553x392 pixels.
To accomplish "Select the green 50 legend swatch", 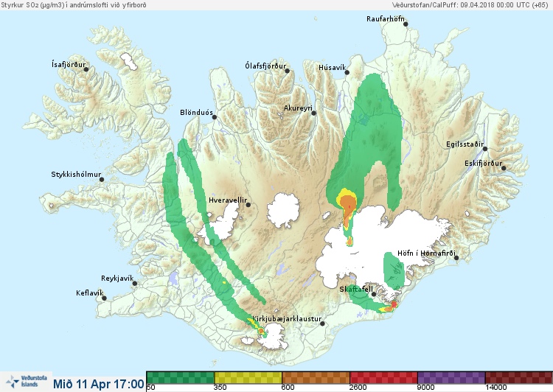I will point(180,377).
